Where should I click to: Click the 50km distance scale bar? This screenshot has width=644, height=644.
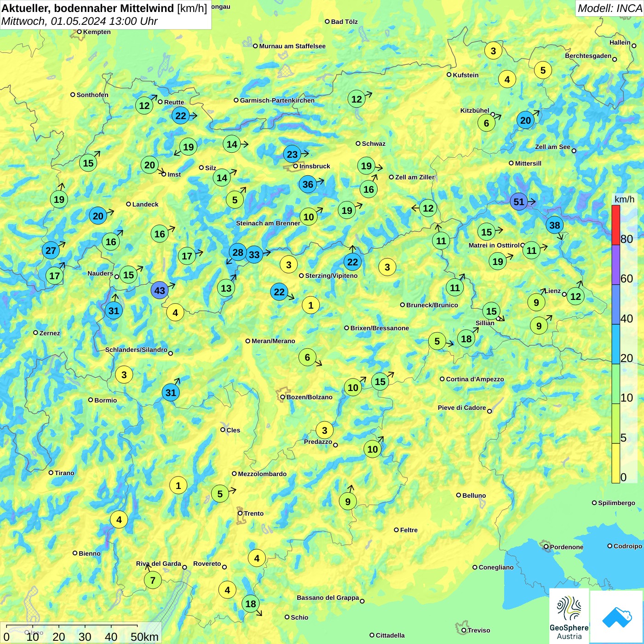[72, 626]
